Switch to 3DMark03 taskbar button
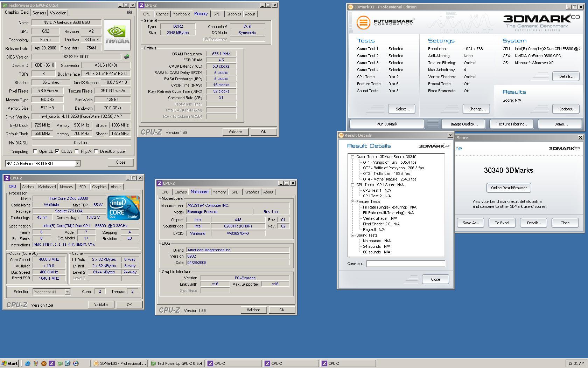 click(120, 363)
